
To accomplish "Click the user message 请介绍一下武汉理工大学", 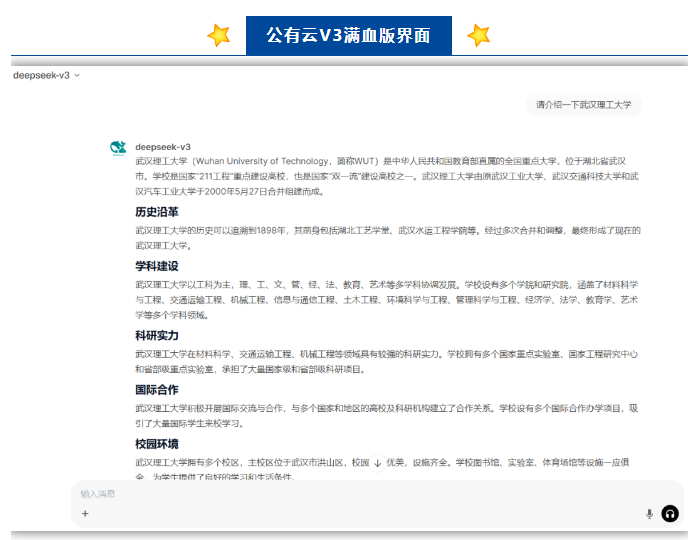I will (583, 105).
